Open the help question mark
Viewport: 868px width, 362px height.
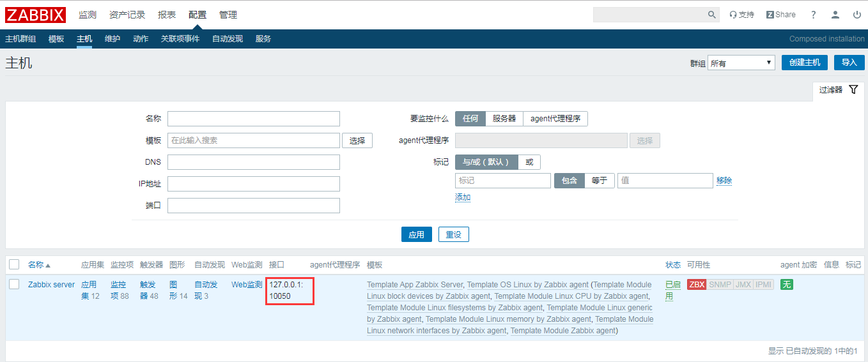coord(814,15)
